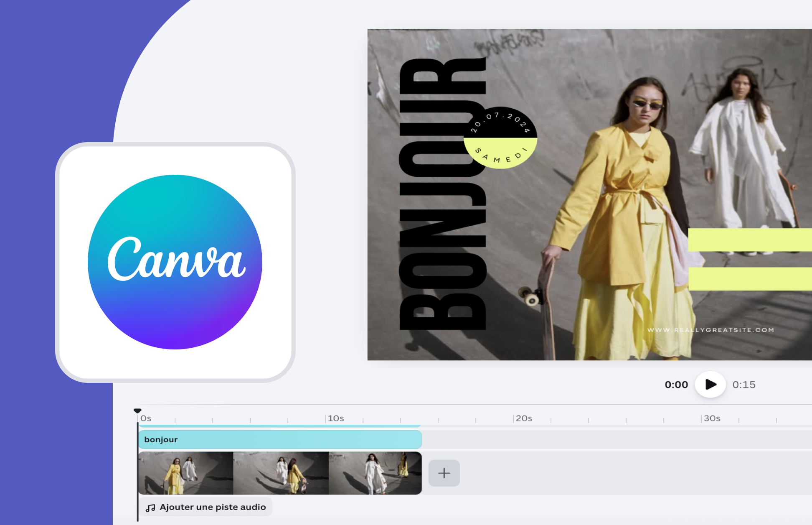Select the last video clip thumbnail

375,473
